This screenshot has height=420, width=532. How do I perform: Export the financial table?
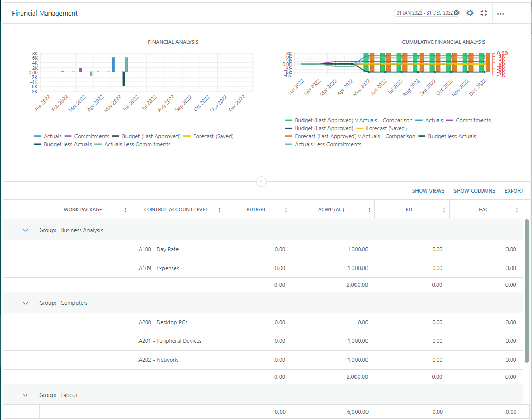click(x=514, y=190)
